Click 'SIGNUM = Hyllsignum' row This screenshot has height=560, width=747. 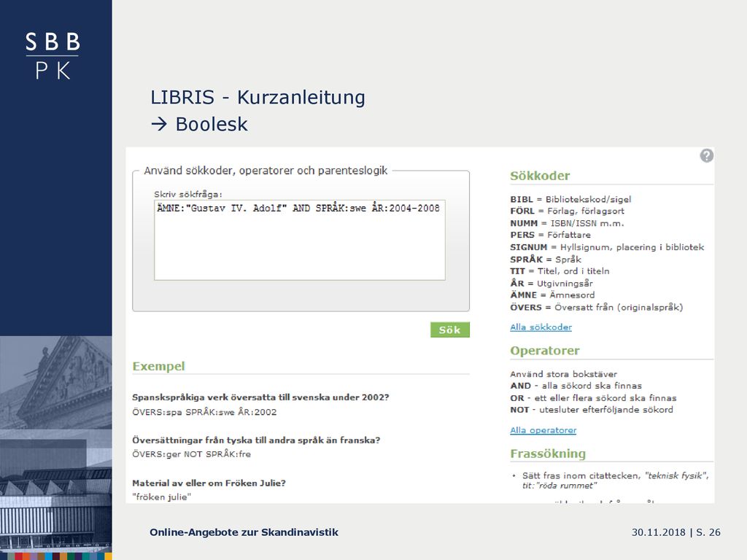pyautogui.click(x=607, y=246)
